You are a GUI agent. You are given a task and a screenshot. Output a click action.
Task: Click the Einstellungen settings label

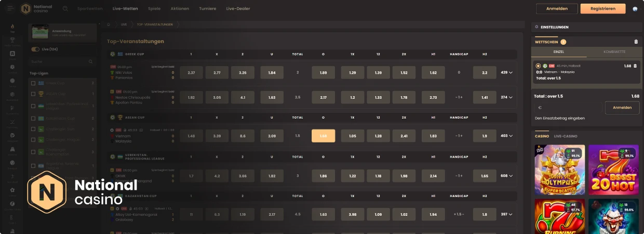555,27
